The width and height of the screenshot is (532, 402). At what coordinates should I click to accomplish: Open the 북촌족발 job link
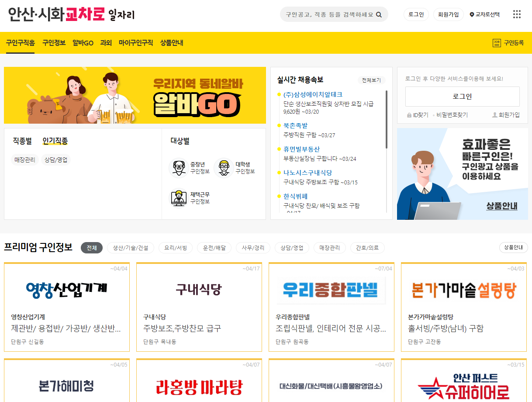[x=295, y=125]
